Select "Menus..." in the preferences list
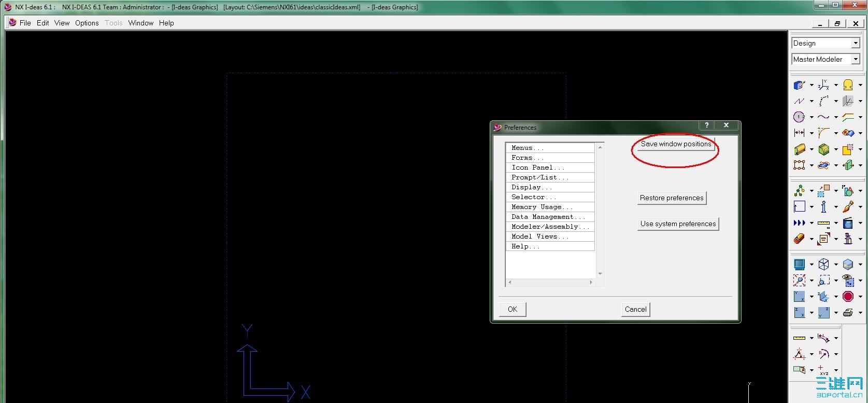Screen dimensions: 868x403 coord(550,148)
